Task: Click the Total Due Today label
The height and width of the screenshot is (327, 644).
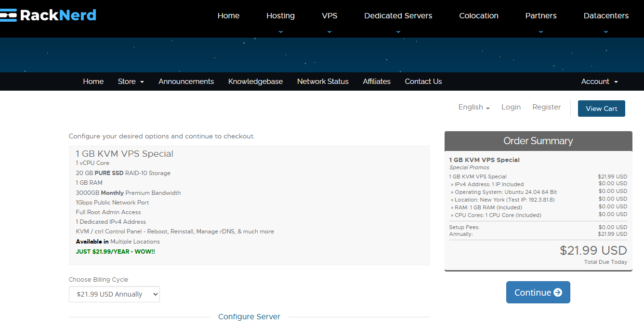Action: point(605,262)
